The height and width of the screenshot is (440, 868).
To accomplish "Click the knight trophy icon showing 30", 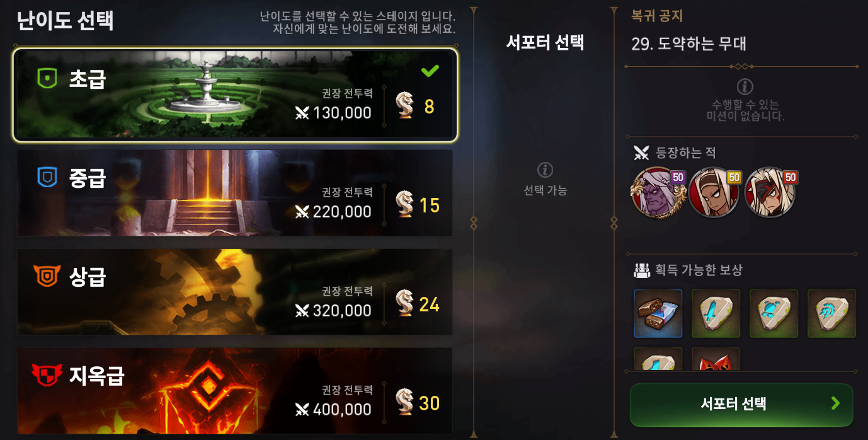I will tap(404, 402).
